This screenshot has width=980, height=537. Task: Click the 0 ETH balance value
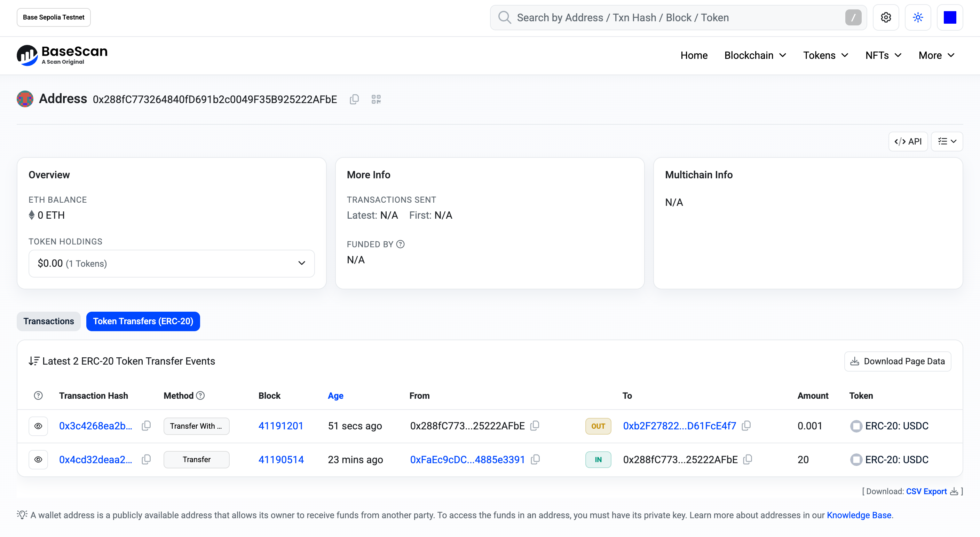[51, 215]
